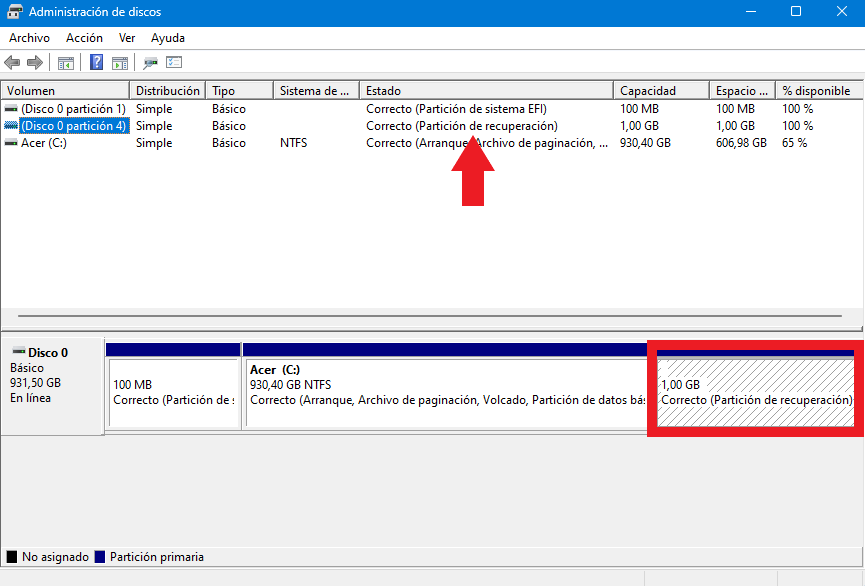Maximize the Disk Management window
The image size is (865, 586).
coord(795,12)
